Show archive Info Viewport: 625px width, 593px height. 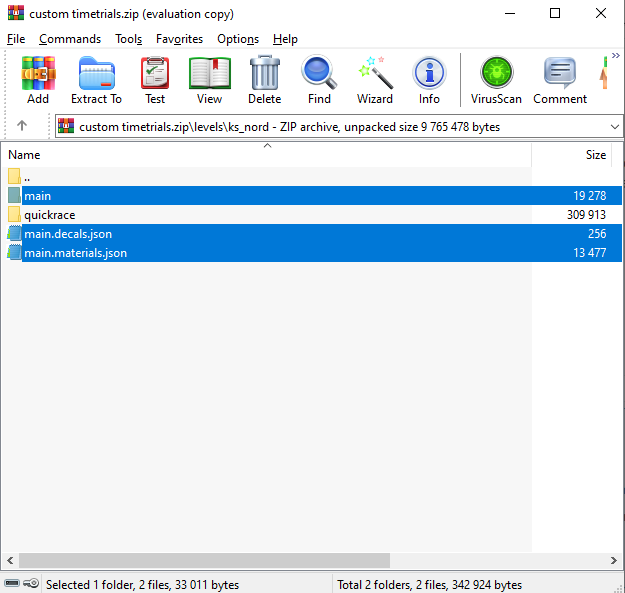click(429, 80)
